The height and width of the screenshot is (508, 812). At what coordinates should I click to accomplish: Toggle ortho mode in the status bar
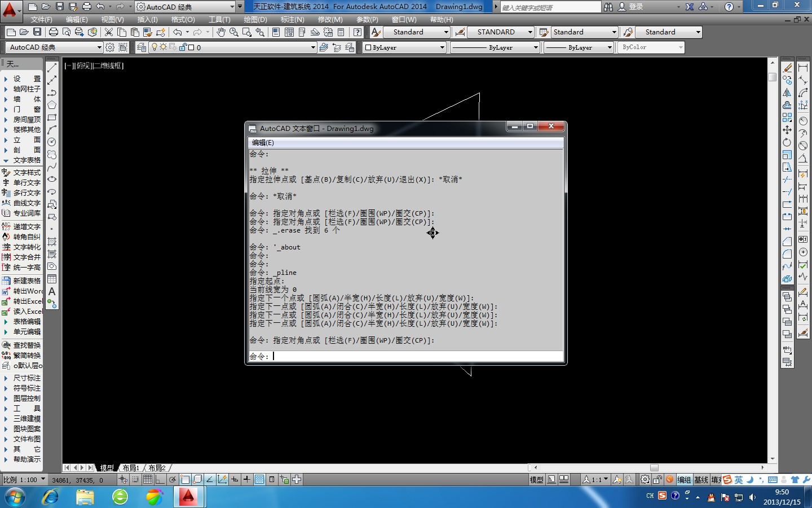160,480
